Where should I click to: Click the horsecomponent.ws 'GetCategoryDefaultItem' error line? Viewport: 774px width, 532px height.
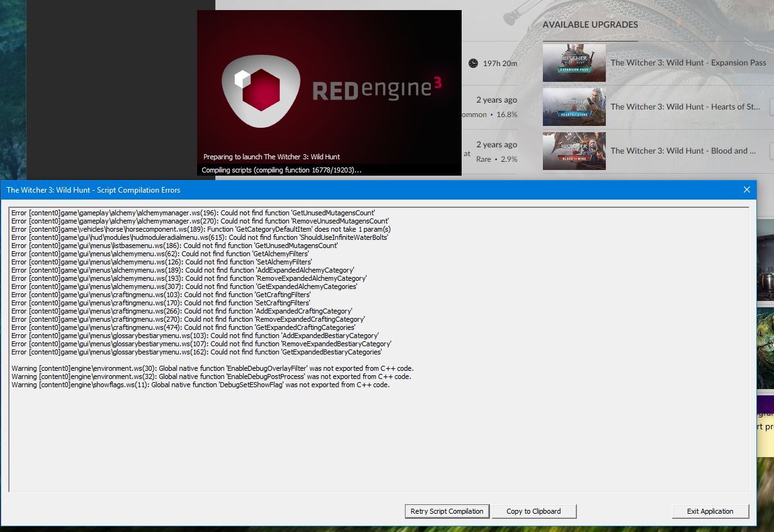coord(201,229)
